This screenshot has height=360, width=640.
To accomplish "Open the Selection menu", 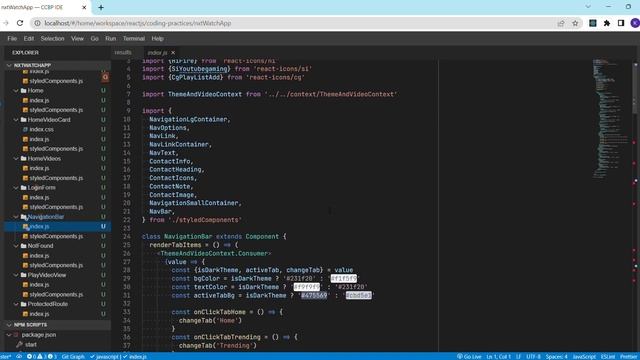I will point(52,38).
